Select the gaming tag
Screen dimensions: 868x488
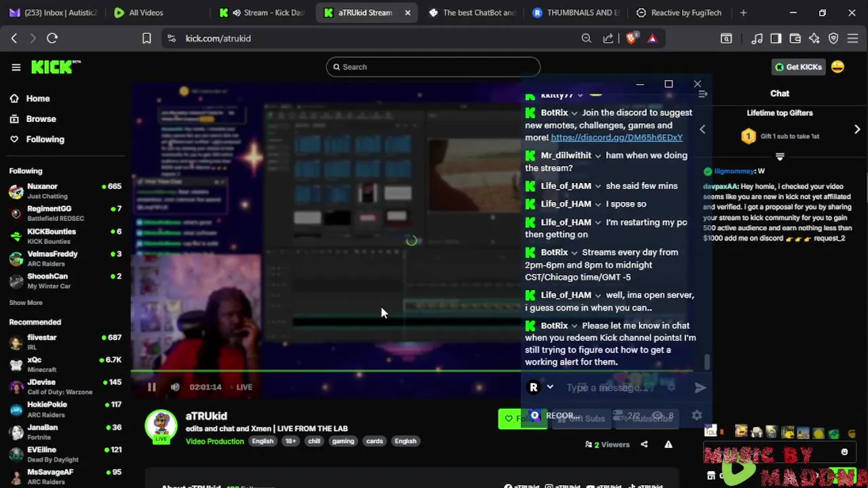click(343, 441)
